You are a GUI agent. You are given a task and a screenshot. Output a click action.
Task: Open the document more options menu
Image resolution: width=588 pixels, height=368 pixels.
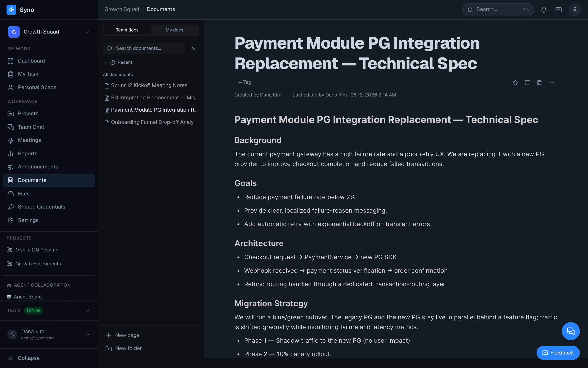(x=552, y=83)
